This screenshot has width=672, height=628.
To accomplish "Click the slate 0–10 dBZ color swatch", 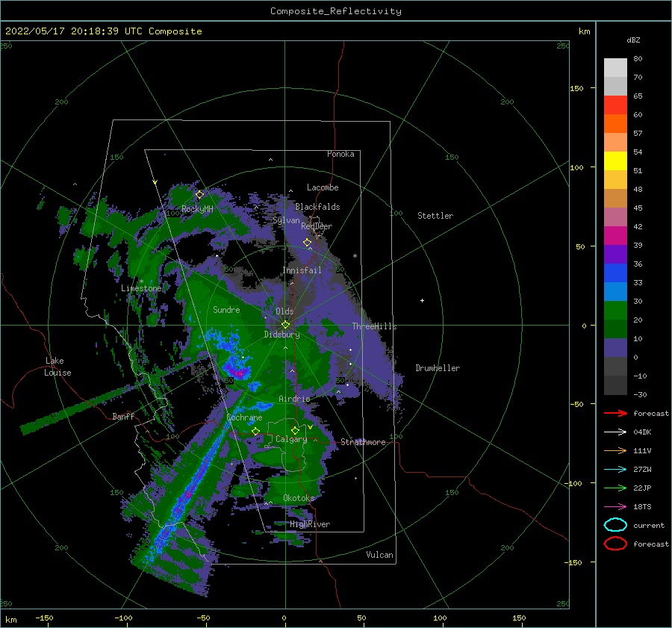I will 615,348.
